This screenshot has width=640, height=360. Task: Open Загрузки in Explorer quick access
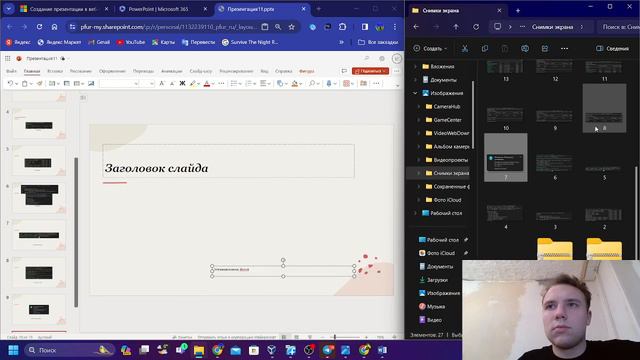pyautogui.click(x=437, y=280)
